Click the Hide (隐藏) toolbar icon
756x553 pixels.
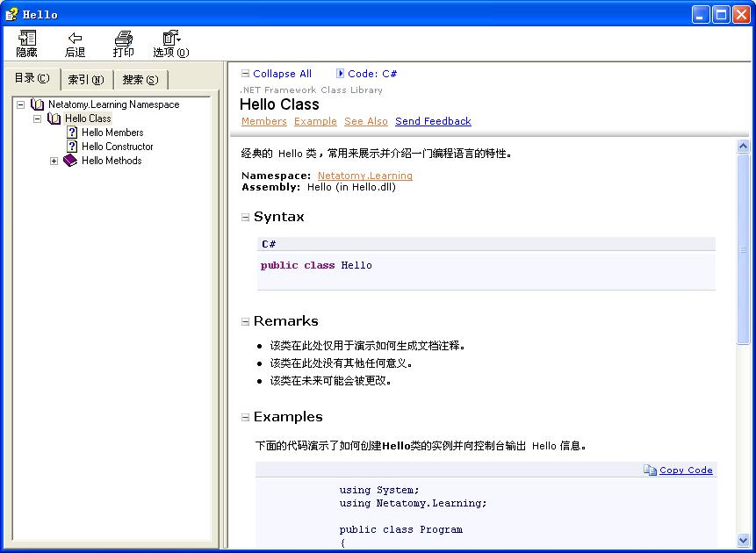(x=27, y=39)
